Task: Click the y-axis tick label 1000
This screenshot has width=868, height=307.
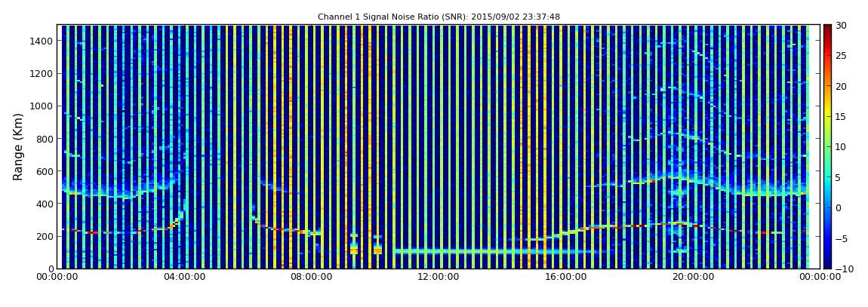Action: tap(42, 106)
